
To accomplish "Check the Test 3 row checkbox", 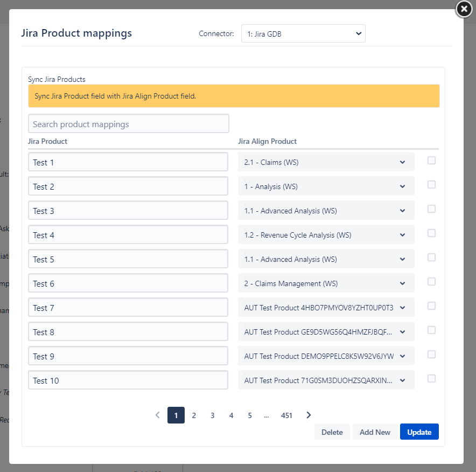I will pyautogui.click(x=431, y=209).
